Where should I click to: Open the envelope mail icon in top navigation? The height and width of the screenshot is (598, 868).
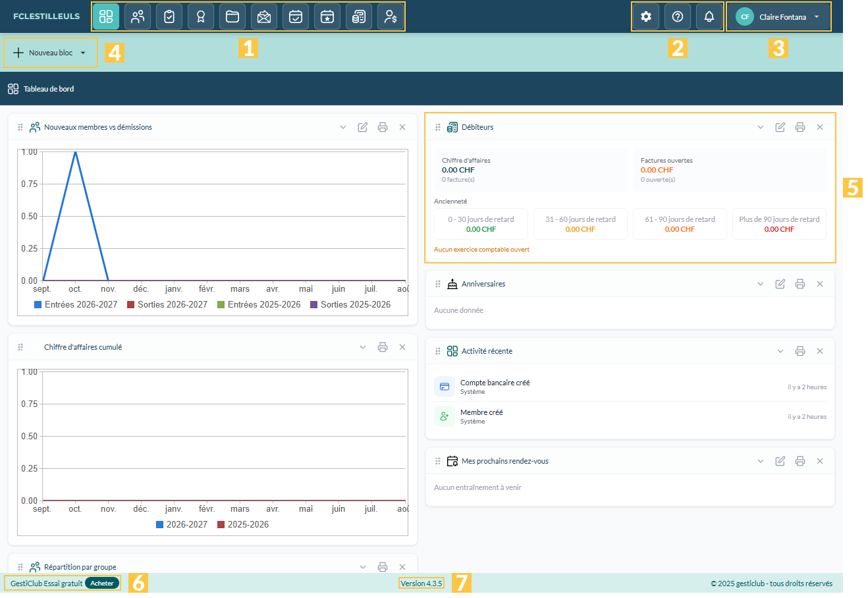[264, 16]
